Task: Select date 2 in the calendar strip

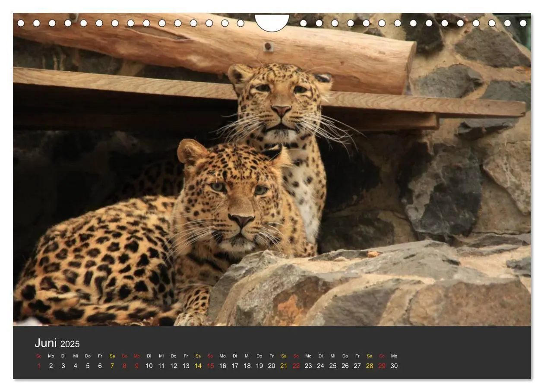Action: (x=51, y=366)
